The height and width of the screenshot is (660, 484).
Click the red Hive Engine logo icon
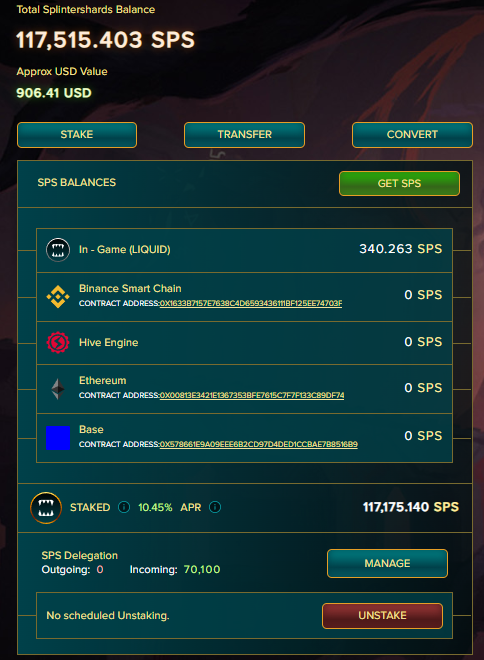[x=58, y=342]
